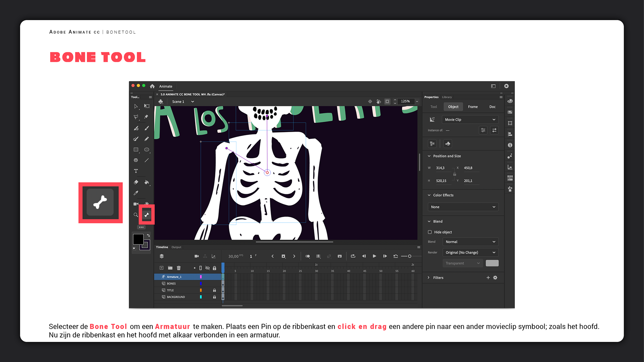The height and width of the screenshot is (362, 644).
Task: Select the Paint Bucket tool
Action: 147,182
